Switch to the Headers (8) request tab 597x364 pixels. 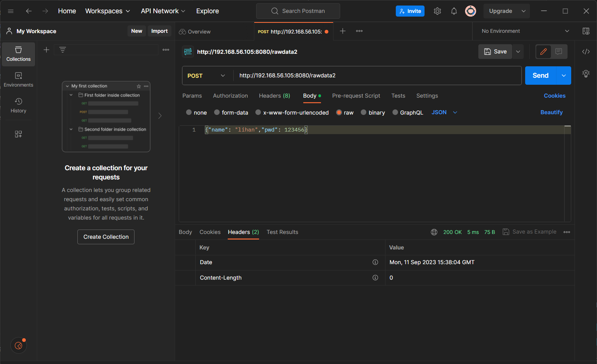(275, 96)
